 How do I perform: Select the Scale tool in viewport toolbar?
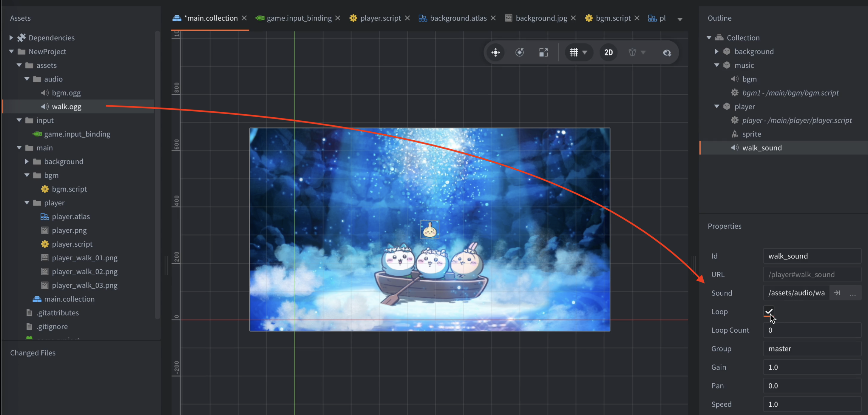point(543,52)
